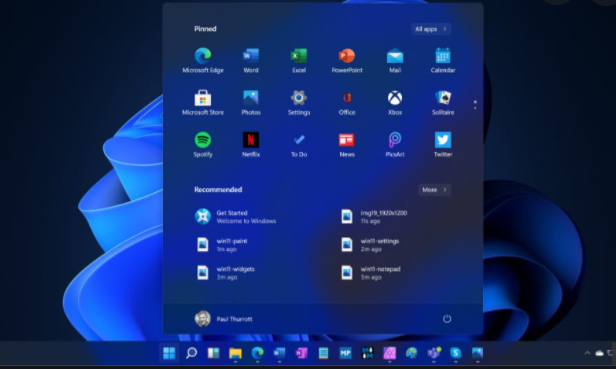
Task: Open the pinned Photos app
Action: 251,103
